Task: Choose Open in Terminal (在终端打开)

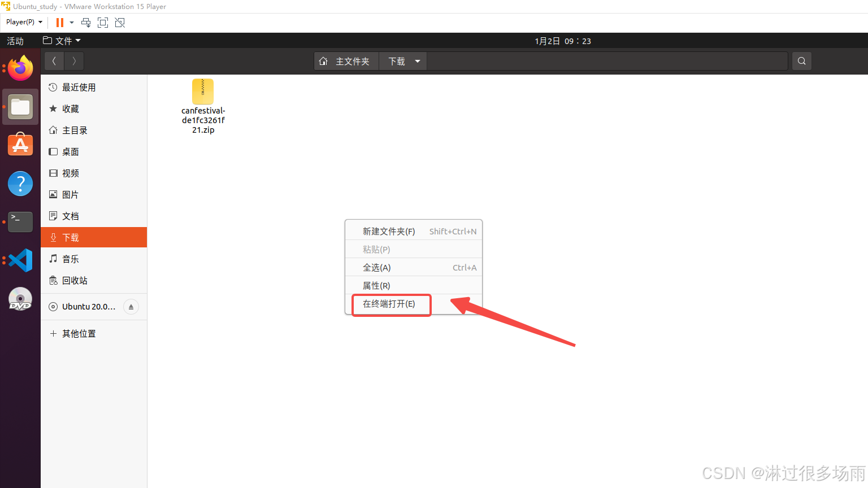Action: [414, 303]
